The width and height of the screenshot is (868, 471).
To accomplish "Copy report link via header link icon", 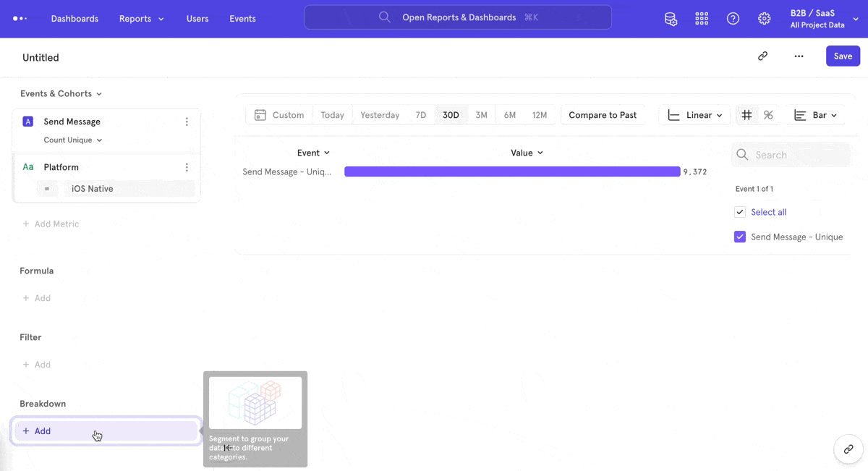I will pyautogui.click(x=762, y=56).
